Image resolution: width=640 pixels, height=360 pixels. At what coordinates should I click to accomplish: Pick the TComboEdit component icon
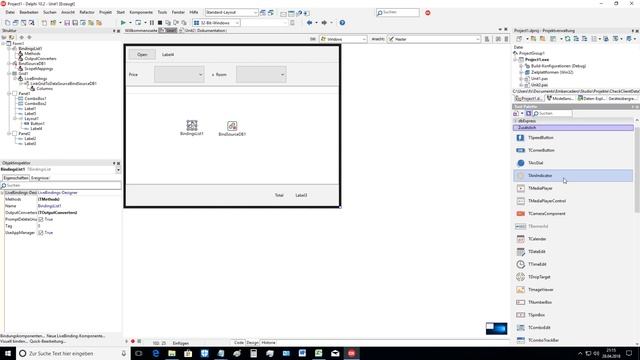(520, 328)
